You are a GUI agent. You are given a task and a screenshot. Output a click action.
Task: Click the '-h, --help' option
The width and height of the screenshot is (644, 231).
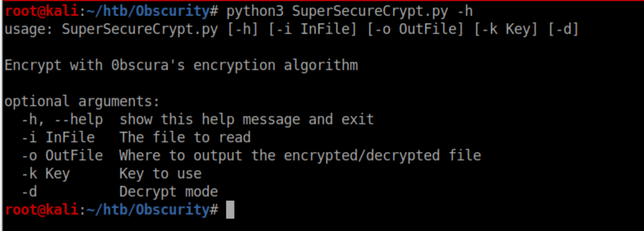pos(62,119)
